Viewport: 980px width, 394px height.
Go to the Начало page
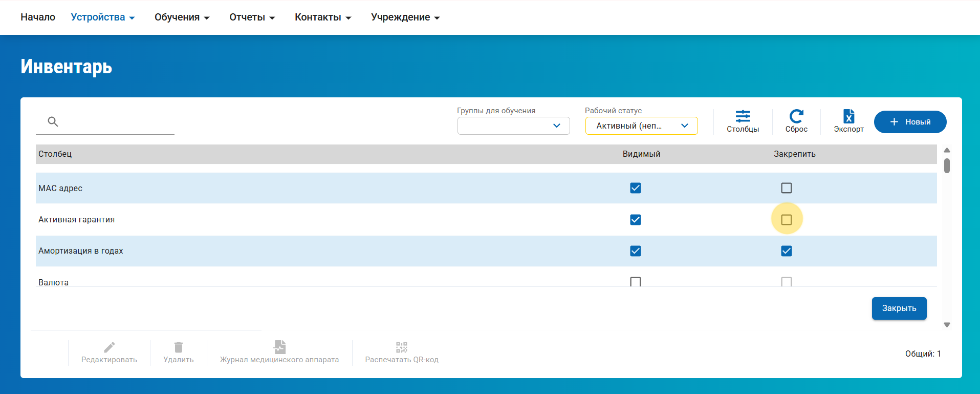(x=38, y=17)
